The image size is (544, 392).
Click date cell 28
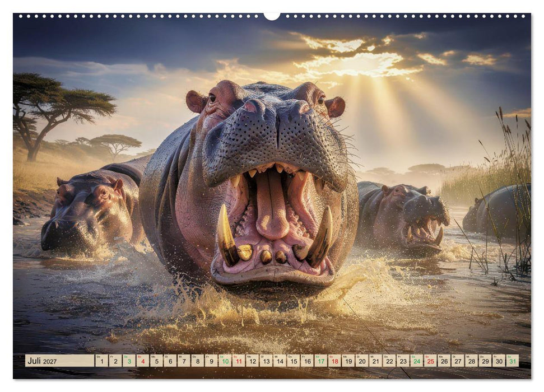[x=472, y=361]
